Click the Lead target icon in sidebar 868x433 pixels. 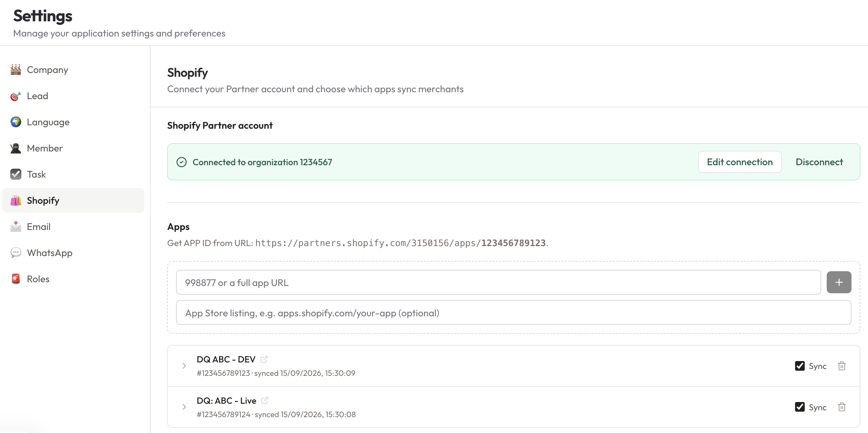point(16,96)
